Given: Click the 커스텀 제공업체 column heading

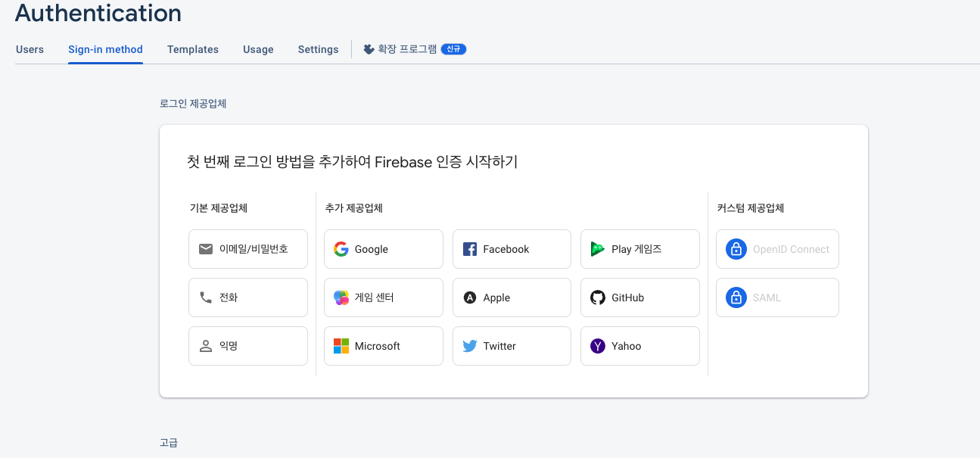Looking at the screenshot, I should pyautogui.click(x=751, y=207).
